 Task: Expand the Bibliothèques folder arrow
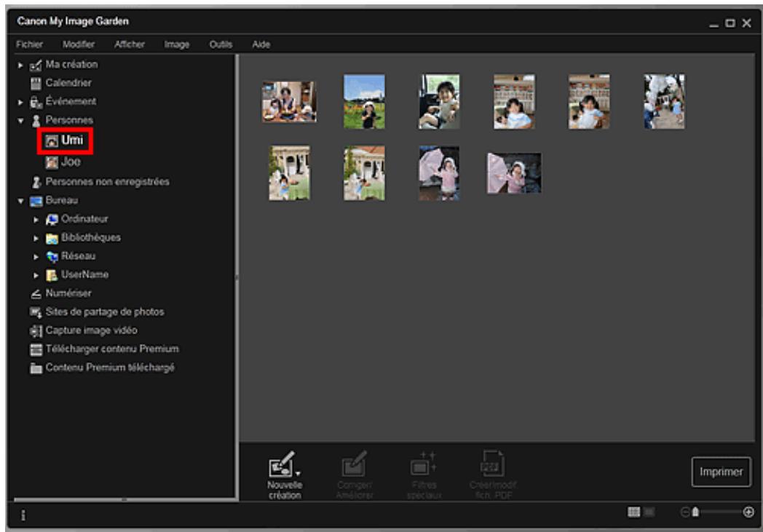pos(34,238)
